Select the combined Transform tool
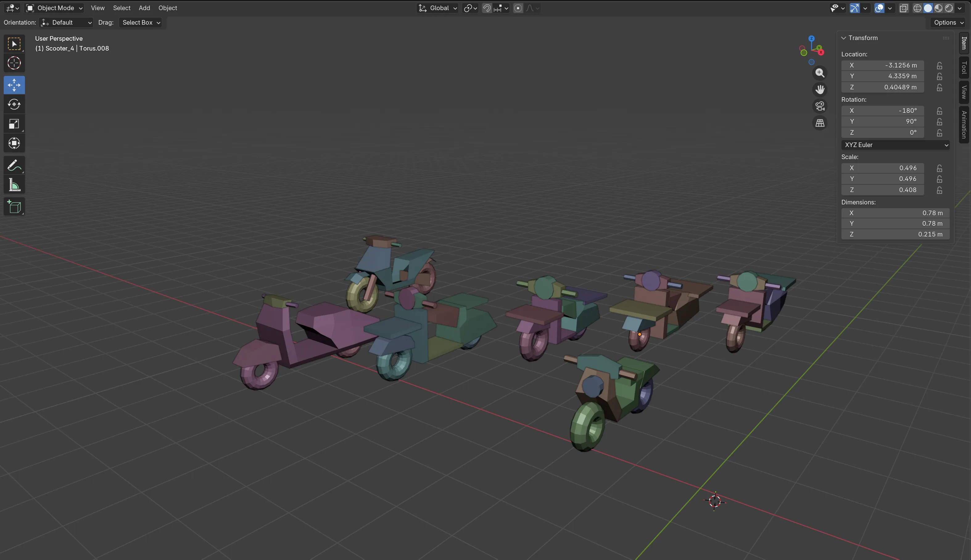 (x=14, y=143)
